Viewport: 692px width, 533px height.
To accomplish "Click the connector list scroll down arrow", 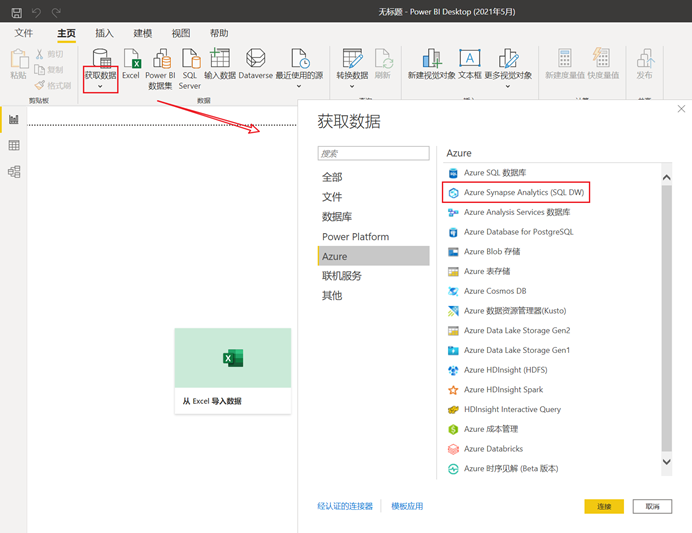I will coord(666,462).
